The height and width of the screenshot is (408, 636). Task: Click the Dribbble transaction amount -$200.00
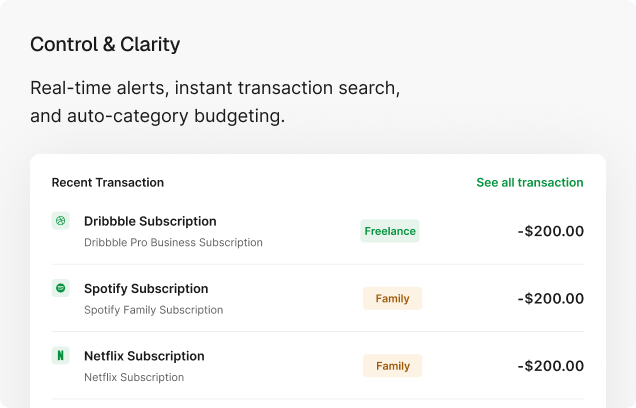coord(550,231)
